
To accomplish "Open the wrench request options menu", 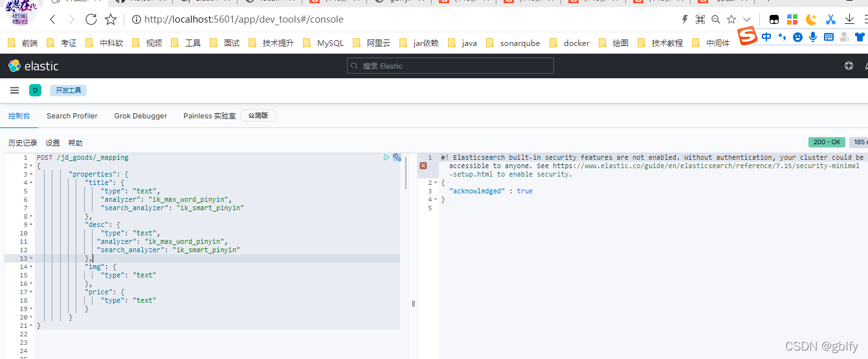I will coord(397,157).
